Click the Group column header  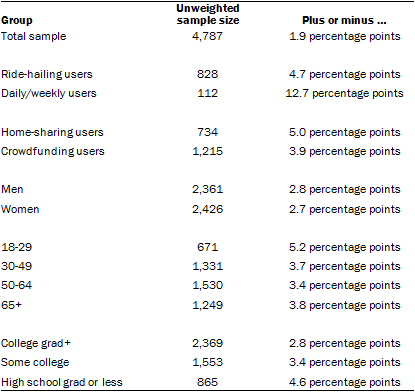(x=17, y=21)
